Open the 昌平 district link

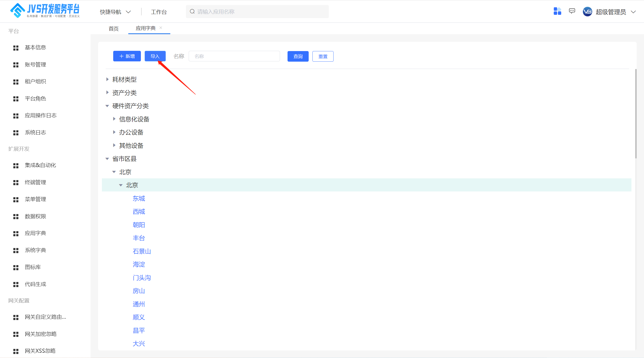139,331
